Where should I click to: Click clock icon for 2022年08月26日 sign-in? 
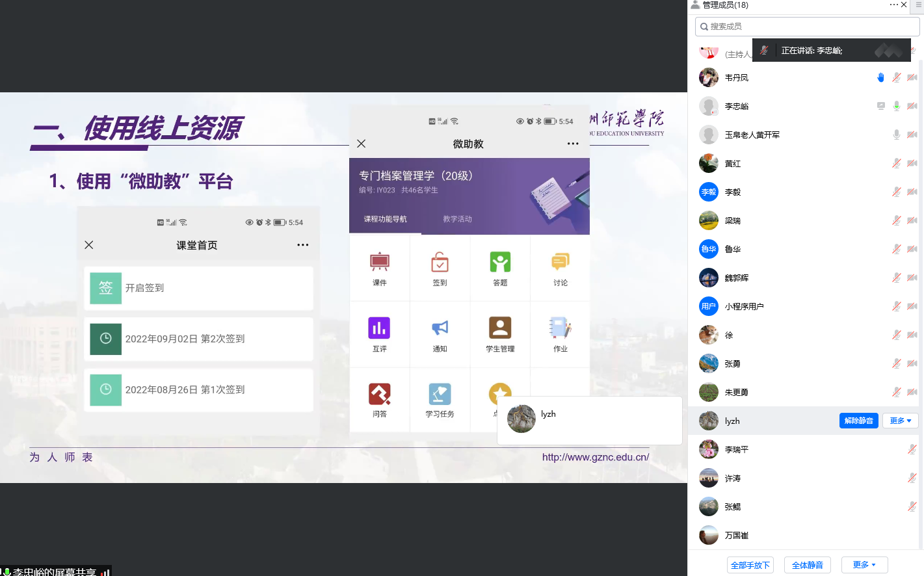pos(105,389)
